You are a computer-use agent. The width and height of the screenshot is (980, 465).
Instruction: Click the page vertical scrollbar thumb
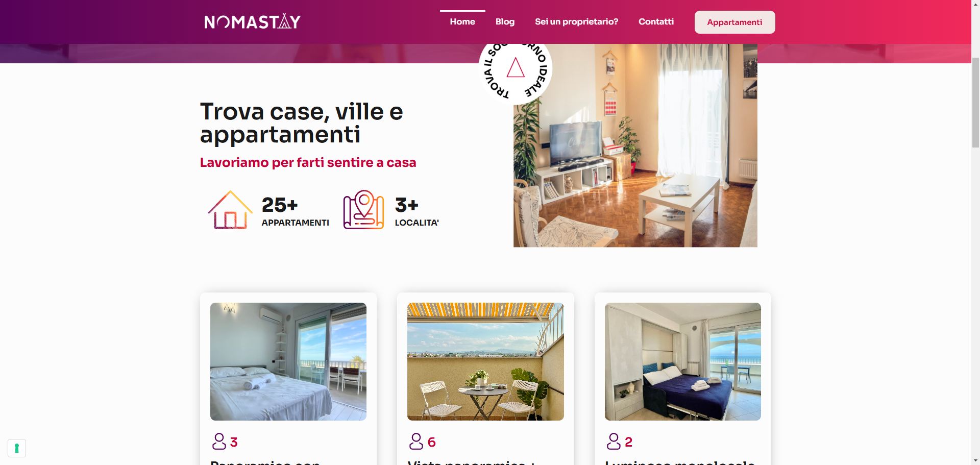click(975, 102)
